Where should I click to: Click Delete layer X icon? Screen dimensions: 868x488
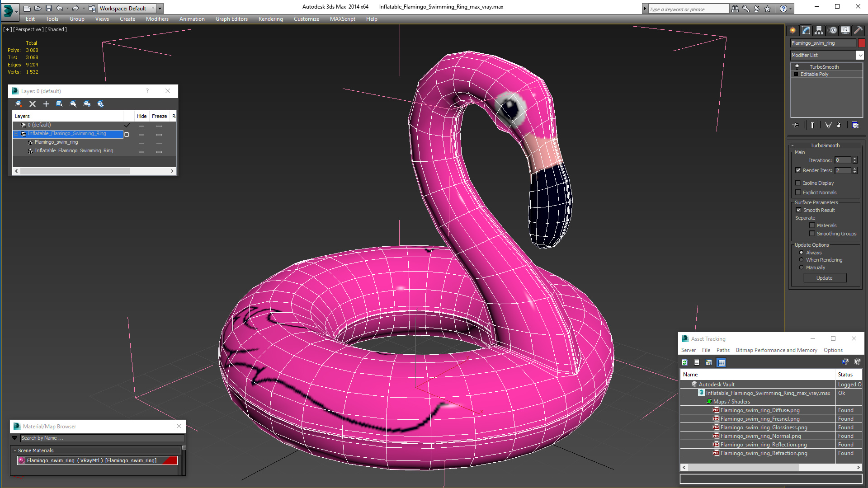33,104
